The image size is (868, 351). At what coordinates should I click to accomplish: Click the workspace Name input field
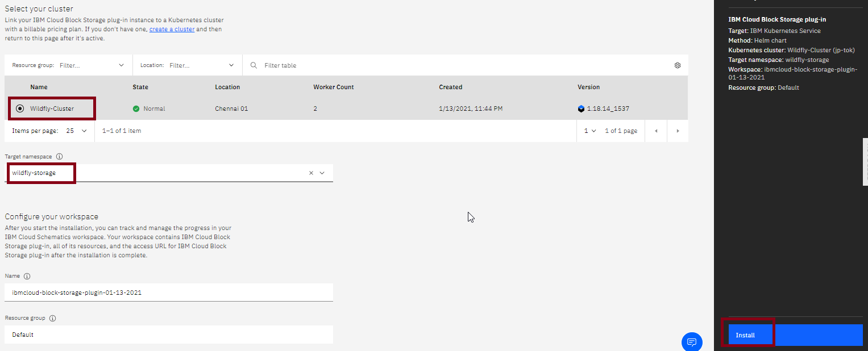[x=169, y=292]
